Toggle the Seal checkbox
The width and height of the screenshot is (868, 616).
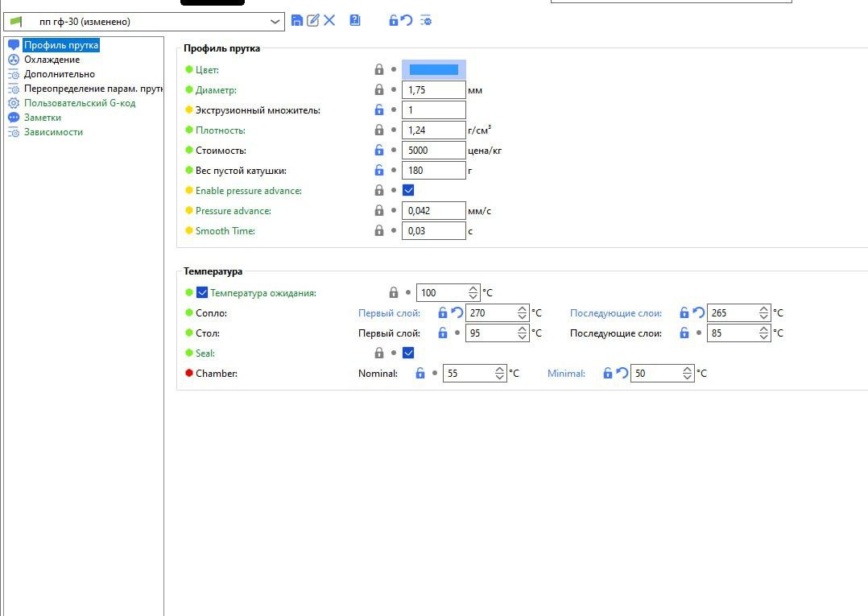408,353
